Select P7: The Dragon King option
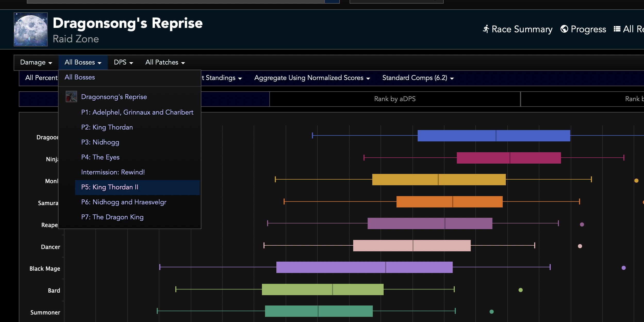The width and height of the screenshot is (644, 322). [112, 217]
